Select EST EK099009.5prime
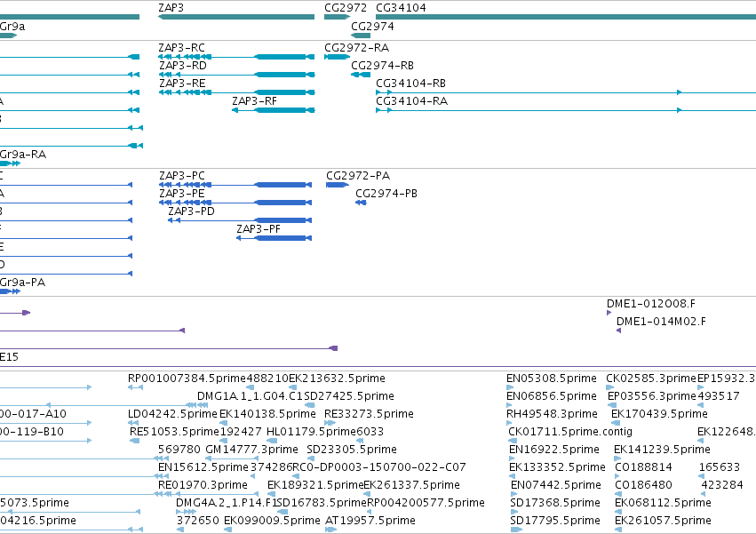 tap(272, 521)
